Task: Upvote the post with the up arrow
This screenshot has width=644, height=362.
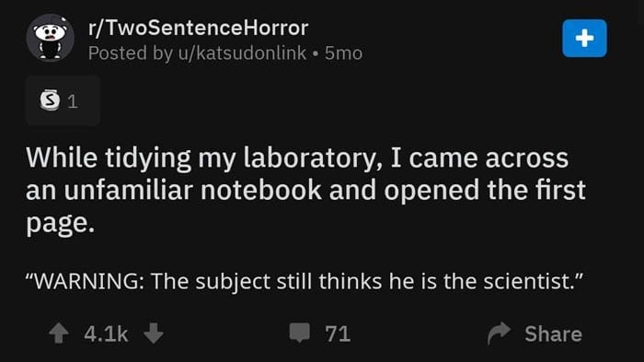Action: click(x=59, y=333)
